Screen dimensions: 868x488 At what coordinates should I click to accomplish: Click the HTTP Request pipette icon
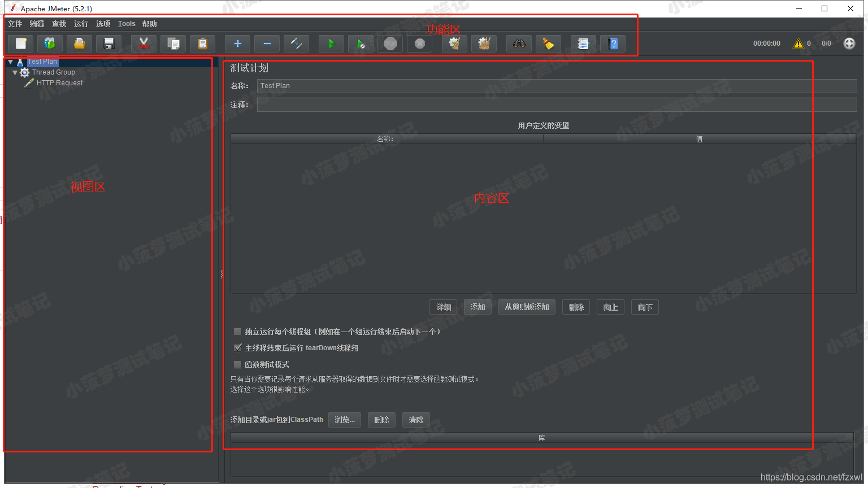click(29, 83)
